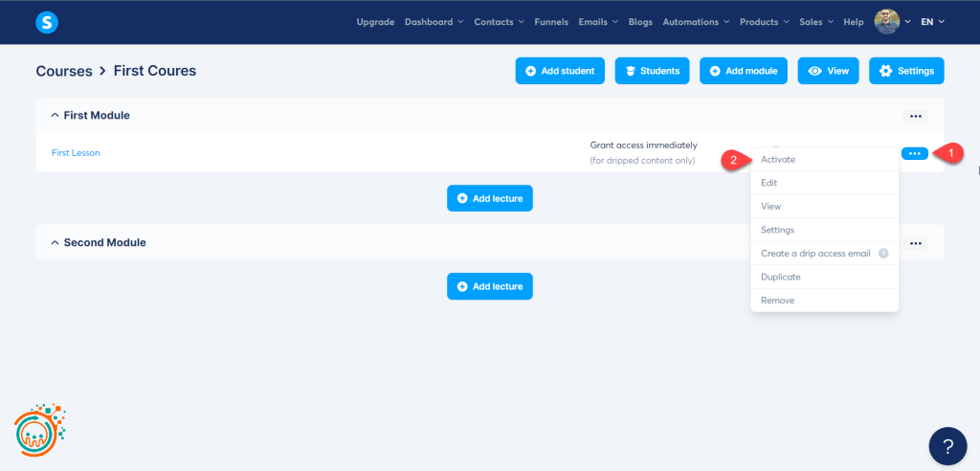Collapse the Second Module section
Viewport: 980px width, 471px height.
pyautogui.click(x=55, y=243)
